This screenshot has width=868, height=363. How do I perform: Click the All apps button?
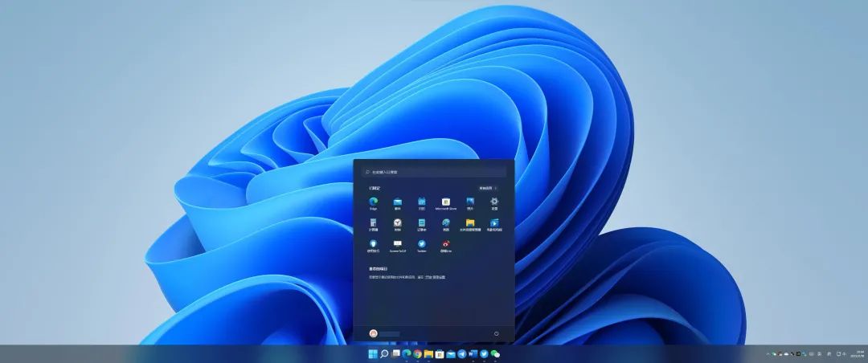click(488, 188)
